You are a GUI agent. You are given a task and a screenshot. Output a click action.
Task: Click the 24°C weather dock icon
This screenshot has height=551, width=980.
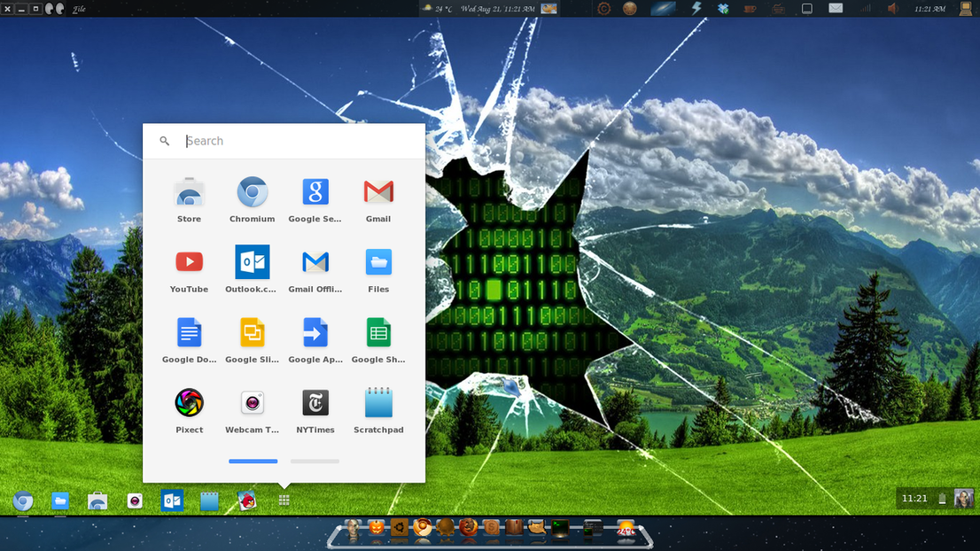[626, 529]
